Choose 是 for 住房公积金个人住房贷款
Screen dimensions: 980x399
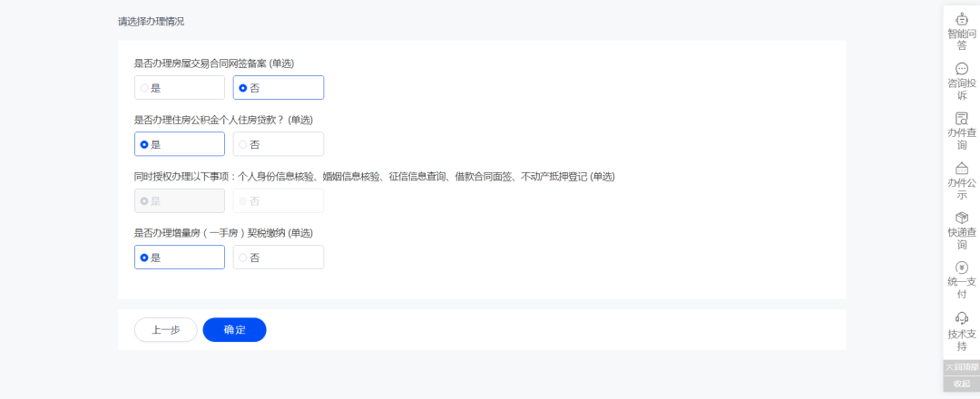[179, 144]
